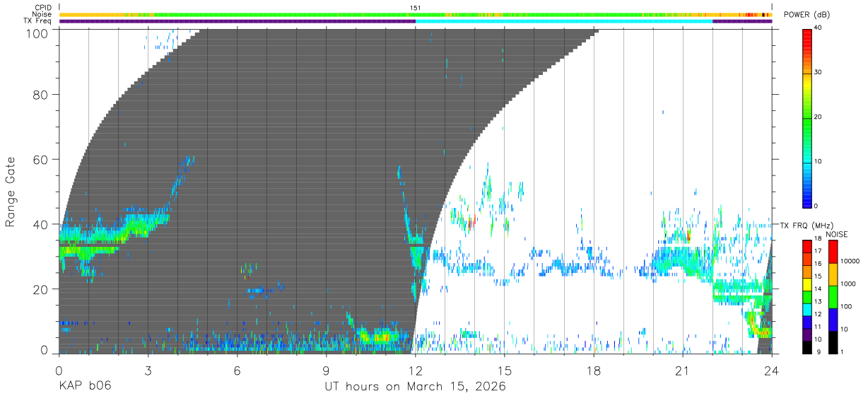Click the POWER (dB) colorbar legend

tap(807, 117)
